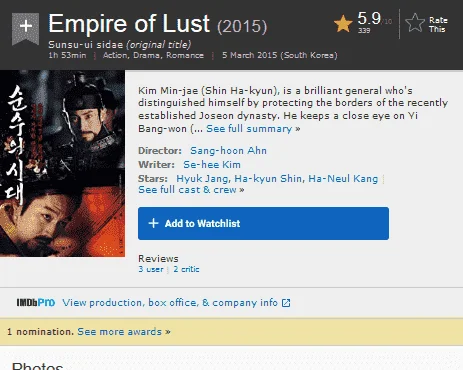Image resolution: width=463 pixels, height=370 pixels.
Task: Open the 2 critic reviews link
Action: point(186,269)
